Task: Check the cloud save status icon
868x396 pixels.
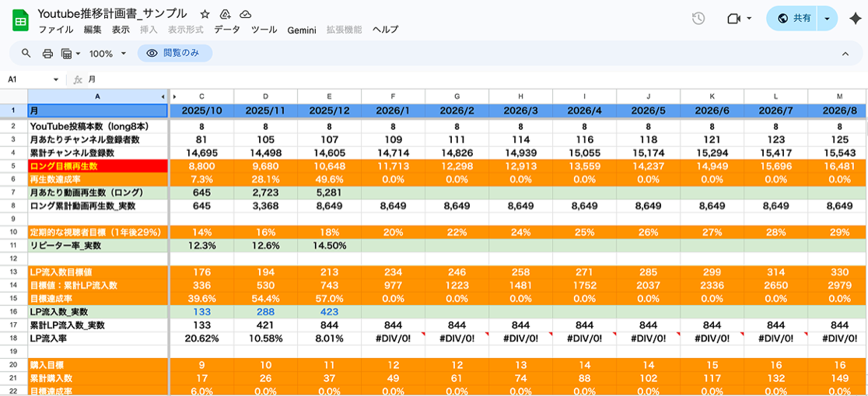Action: (x=246, y=14)
